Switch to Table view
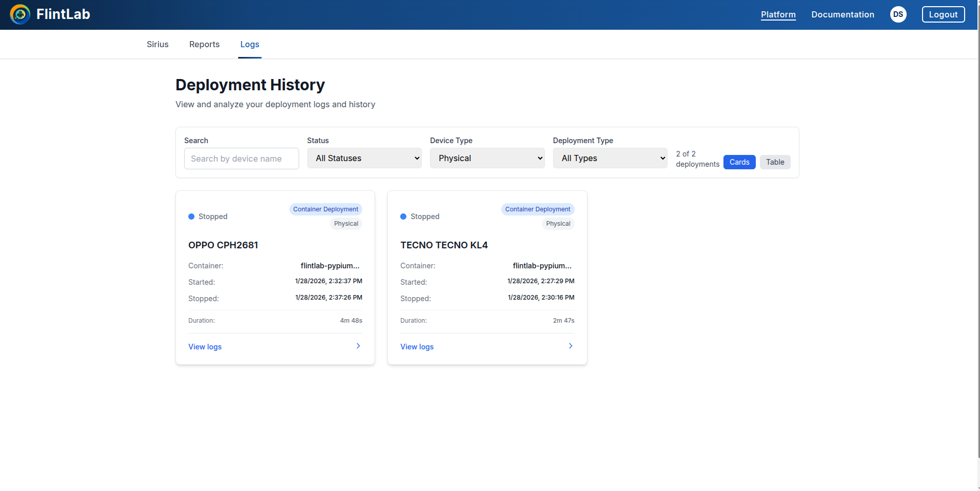 point(775,162)
